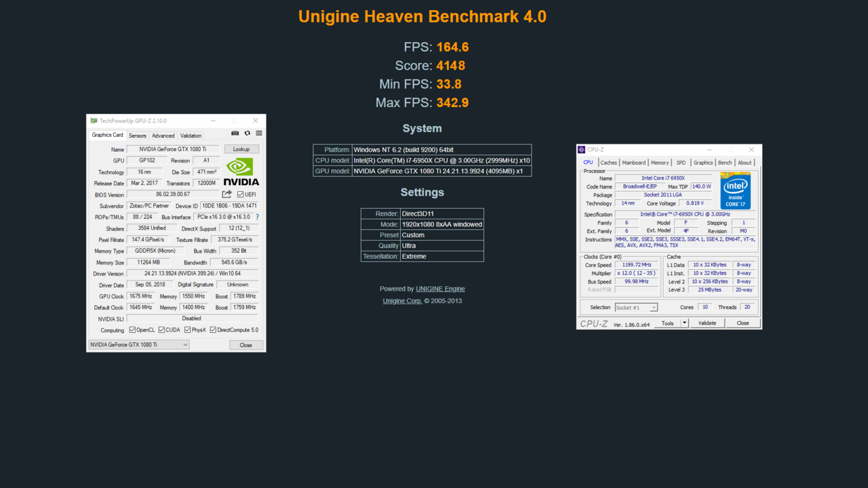Select the CPU tab in CPU-Z
This screenshot has width=868, height=488.
pos(588,163)
